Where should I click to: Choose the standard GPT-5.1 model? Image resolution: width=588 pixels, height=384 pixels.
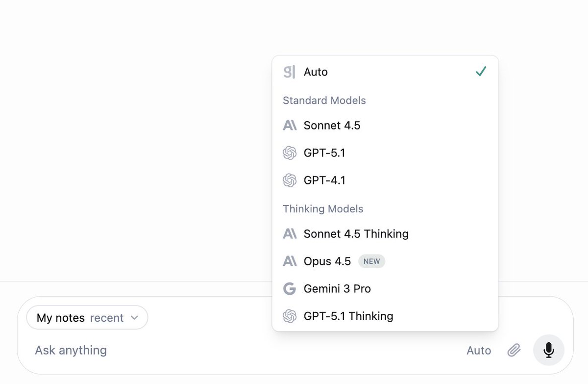pos(385,153)
